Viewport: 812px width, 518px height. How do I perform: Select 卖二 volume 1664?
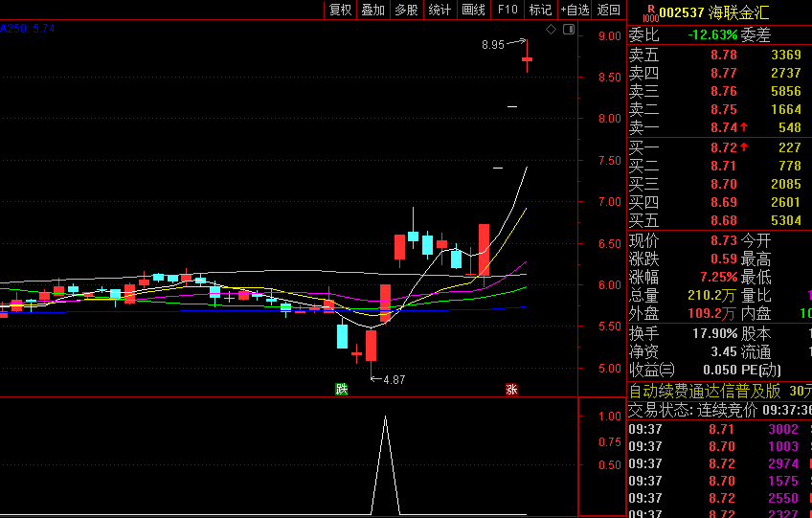[x=786, y=109]
